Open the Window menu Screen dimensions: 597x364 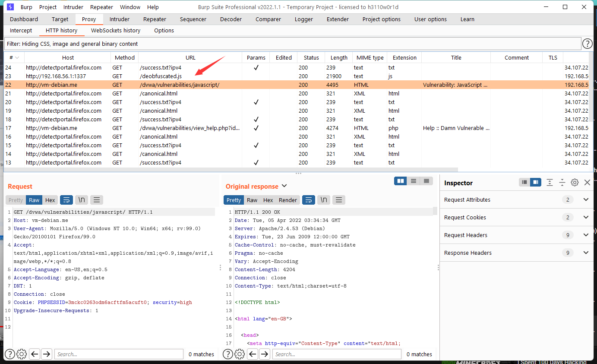[x=130, y=7]
